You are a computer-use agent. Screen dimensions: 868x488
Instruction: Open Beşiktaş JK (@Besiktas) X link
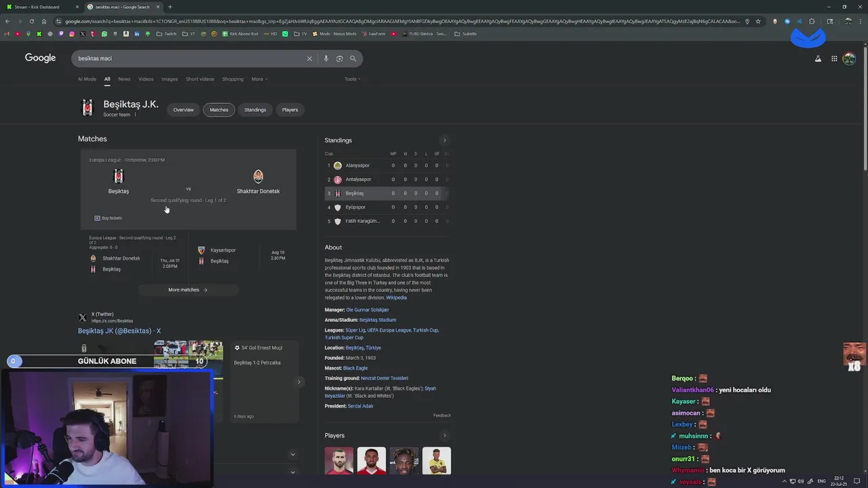[x=119, y=331]
